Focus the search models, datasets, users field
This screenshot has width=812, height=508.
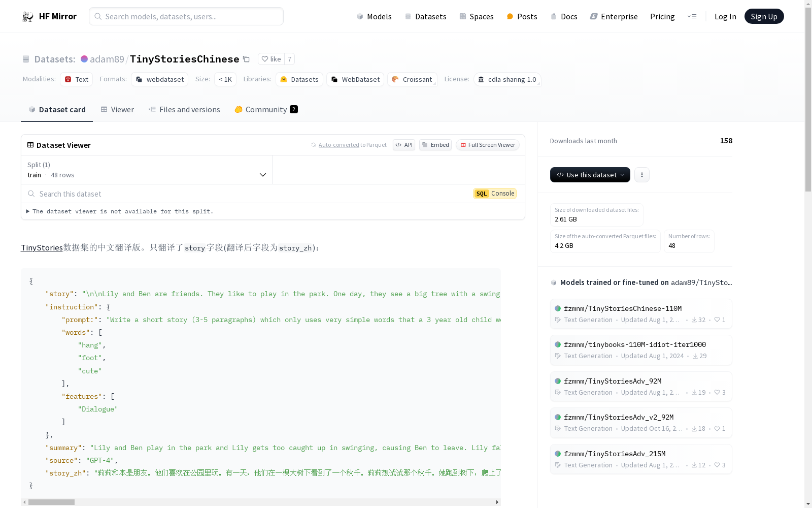point(186,16)
